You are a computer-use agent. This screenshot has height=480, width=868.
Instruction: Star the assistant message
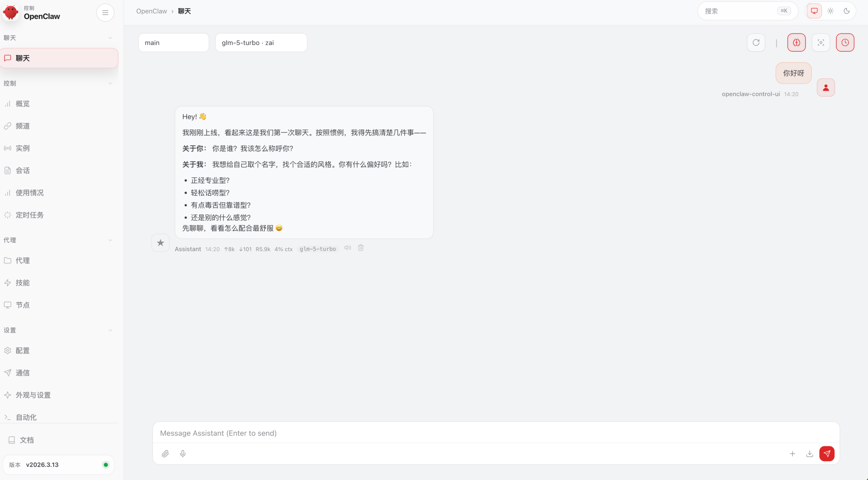(x=160, y=243)
